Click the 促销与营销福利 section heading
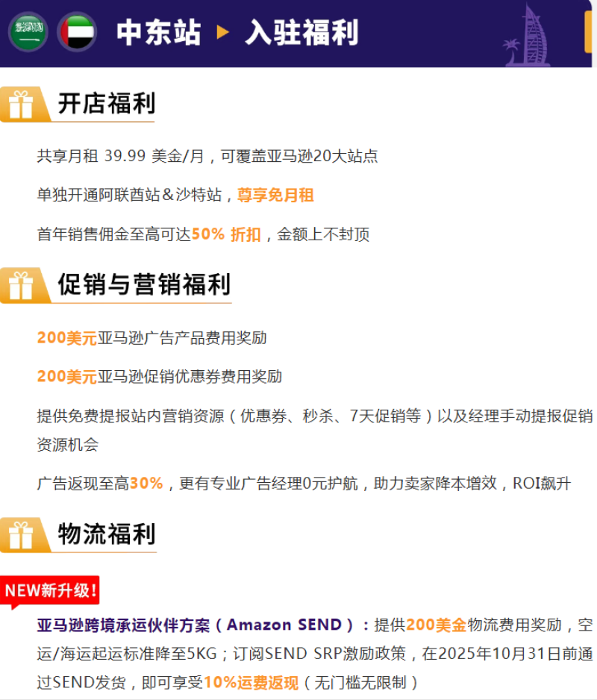Image resolution: width=597 pixels, height=700 pixels. pyautogui.click(x=144, y=284)
